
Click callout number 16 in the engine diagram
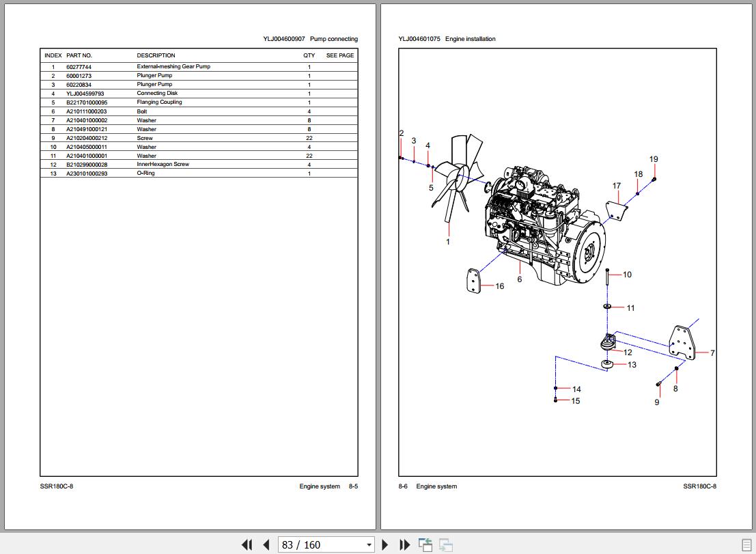coord(499,286)
